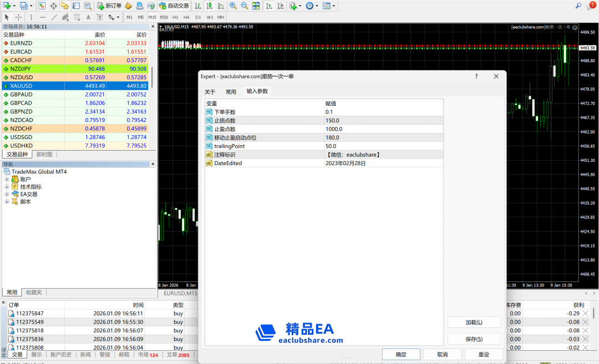This screenshot has width=599, height=364.
Task: Click the tile windows grid icon
Action: point(256,6)
